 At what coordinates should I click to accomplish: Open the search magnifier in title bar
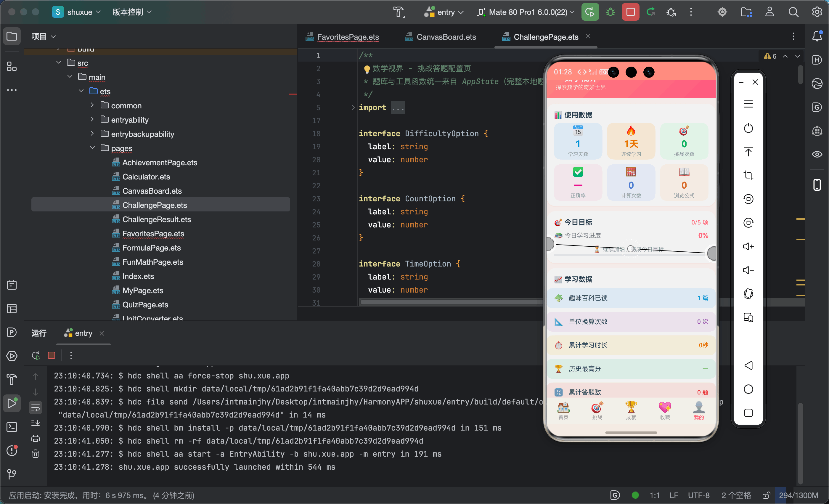coord(793,12)
